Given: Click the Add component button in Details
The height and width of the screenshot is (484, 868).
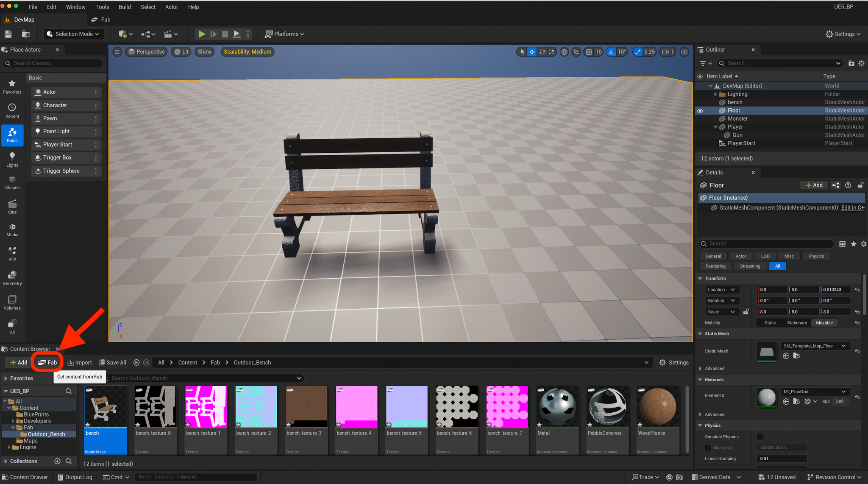Looking at the screenshot, I should [814, 185].
